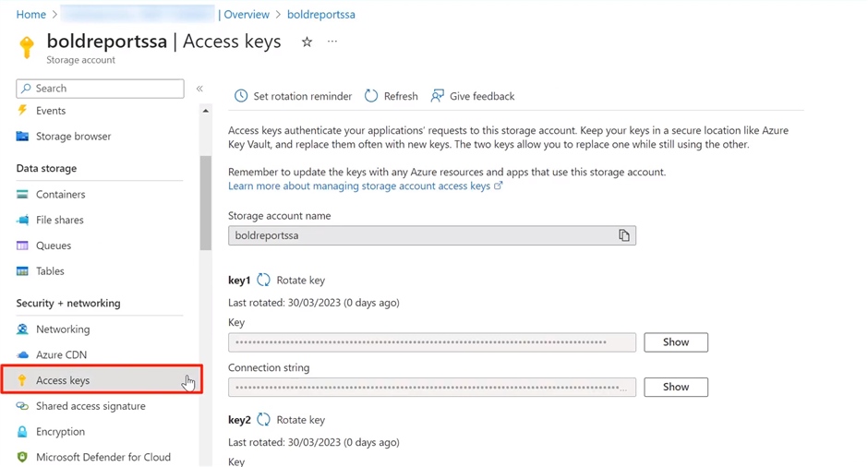Image resolution: width=868 pixels, height=467 pixels.
Task: Click the File shares icon
Action: (x=22, y=220)
